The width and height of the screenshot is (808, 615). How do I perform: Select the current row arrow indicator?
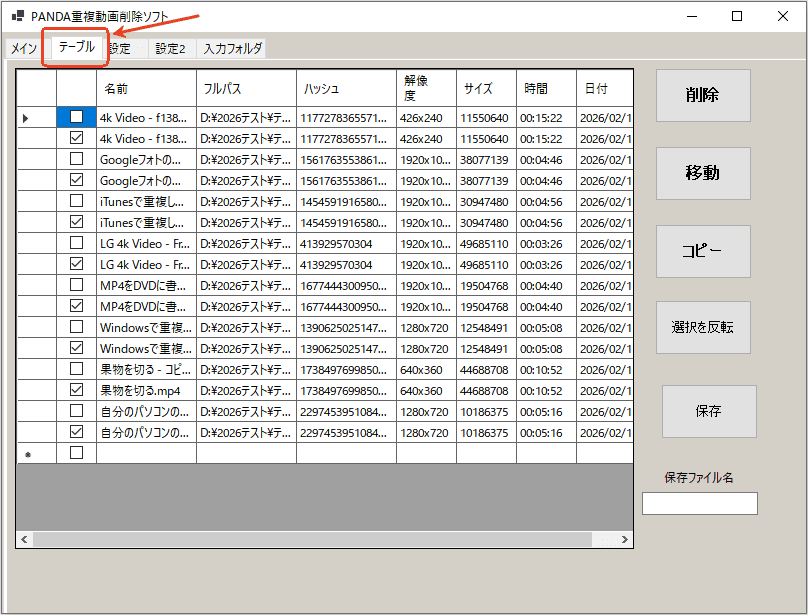(x=26, y=117)
